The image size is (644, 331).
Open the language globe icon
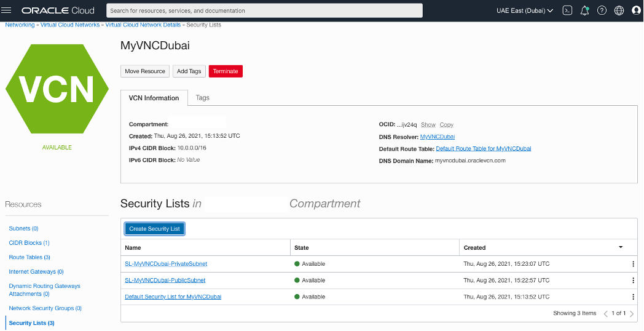619,10
